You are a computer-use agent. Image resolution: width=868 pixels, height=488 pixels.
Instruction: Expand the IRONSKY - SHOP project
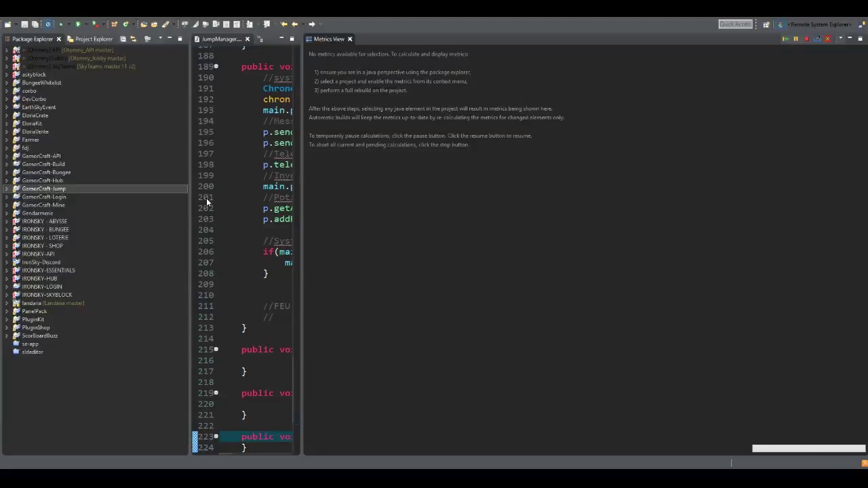[7, 246]
